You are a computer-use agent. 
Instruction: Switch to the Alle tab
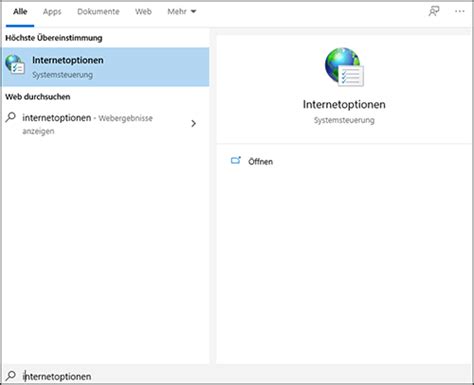[x=20, y=12]
